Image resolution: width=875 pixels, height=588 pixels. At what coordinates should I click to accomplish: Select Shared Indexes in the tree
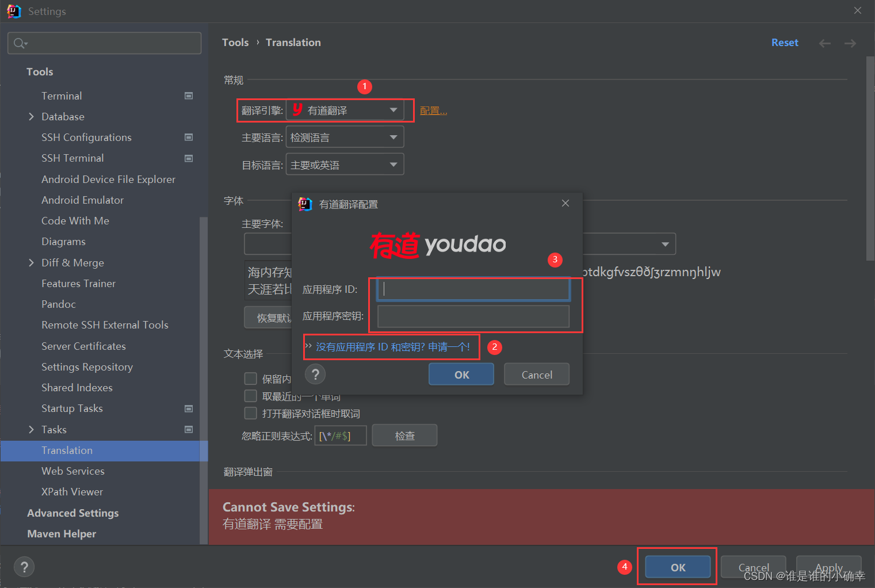(77, 388)
